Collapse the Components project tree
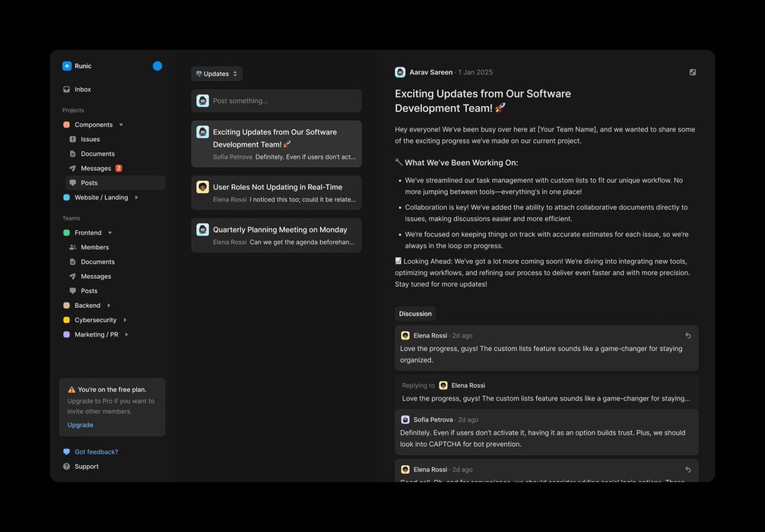 click(x=121, y=125)
